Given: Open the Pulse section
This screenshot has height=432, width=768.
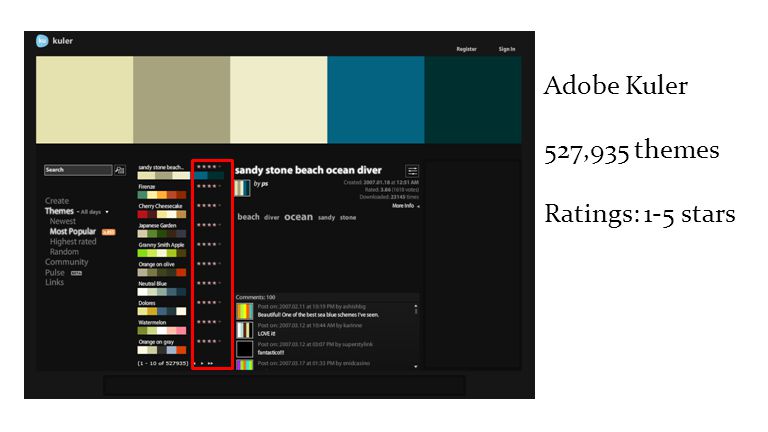Looking at the screenshot, I should click(54, 273).
